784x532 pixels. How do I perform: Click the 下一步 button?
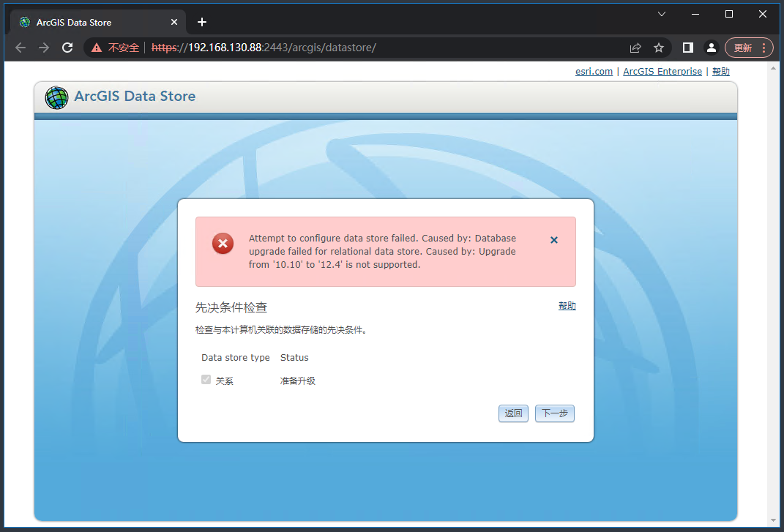tap(554, 413)
